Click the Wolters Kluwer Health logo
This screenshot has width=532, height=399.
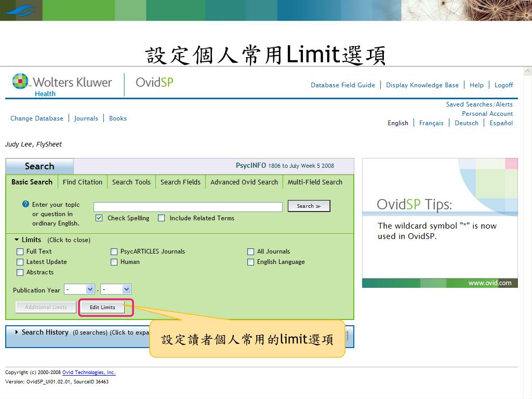point(62,85)
